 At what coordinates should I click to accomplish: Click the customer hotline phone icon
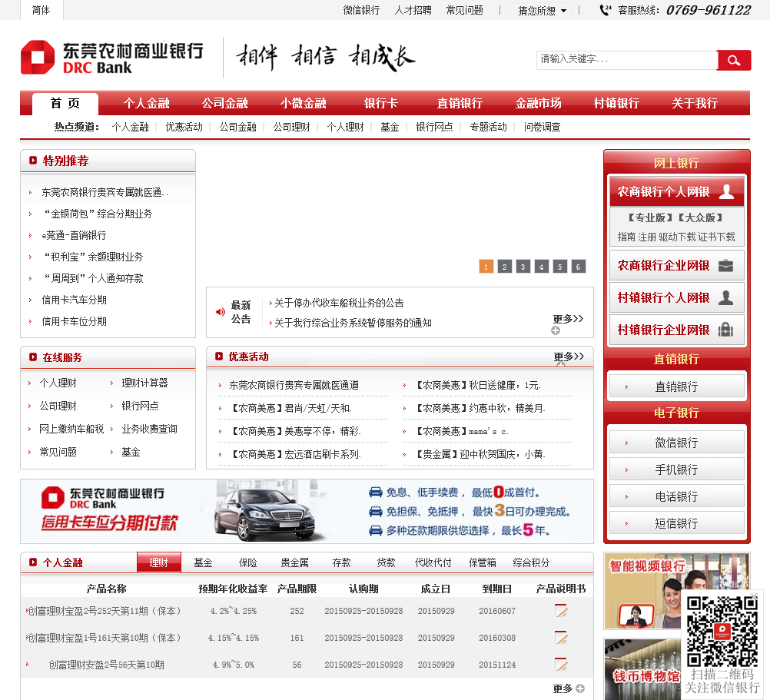coord(606,10)
